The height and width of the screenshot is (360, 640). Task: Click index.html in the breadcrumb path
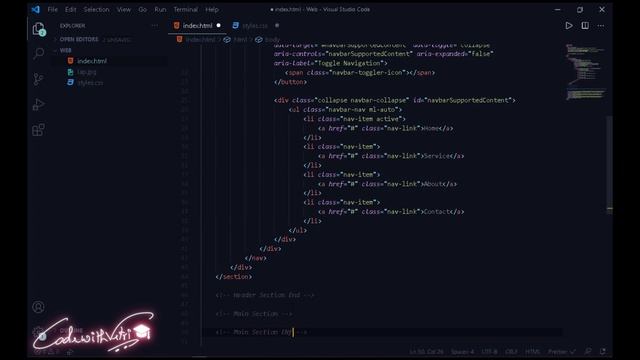tap(200, 40)
